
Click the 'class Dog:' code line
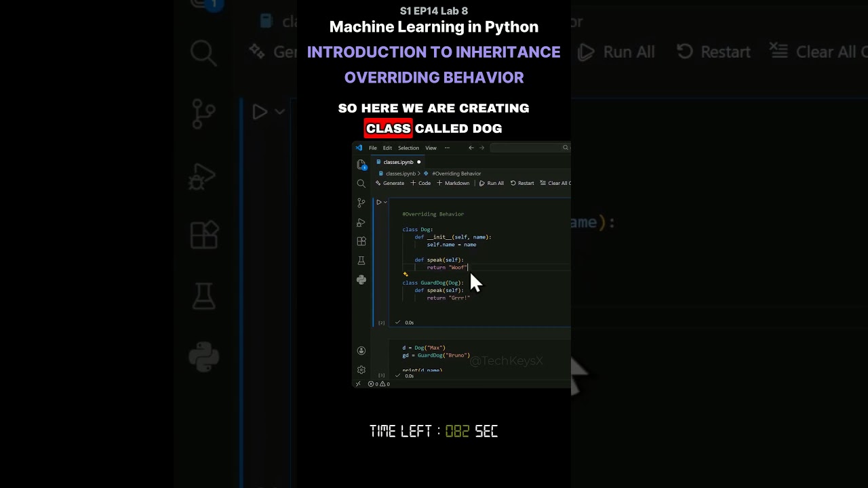click(418, 230)
